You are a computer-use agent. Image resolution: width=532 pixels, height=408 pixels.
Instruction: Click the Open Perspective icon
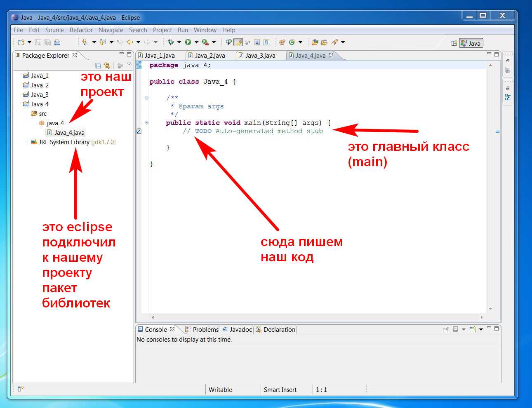(454, 43)
